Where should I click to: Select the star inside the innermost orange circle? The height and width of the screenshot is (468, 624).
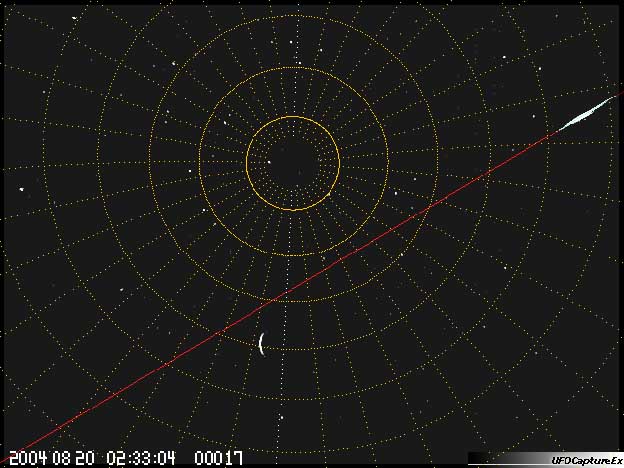269,161
